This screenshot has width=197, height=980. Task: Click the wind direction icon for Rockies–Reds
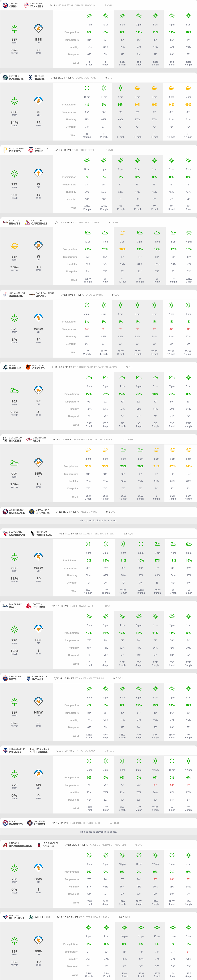[x=39, y=463]
